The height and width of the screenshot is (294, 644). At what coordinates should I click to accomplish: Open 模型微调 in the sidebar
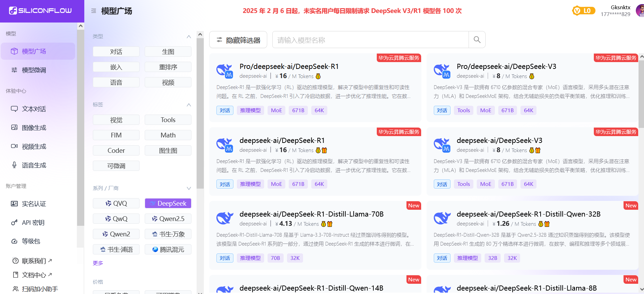[38, 70]
